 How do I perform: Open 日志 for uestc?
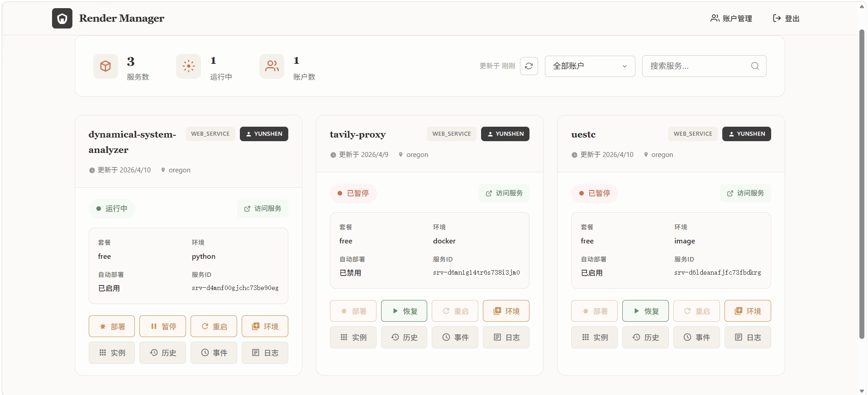(748, 338)
